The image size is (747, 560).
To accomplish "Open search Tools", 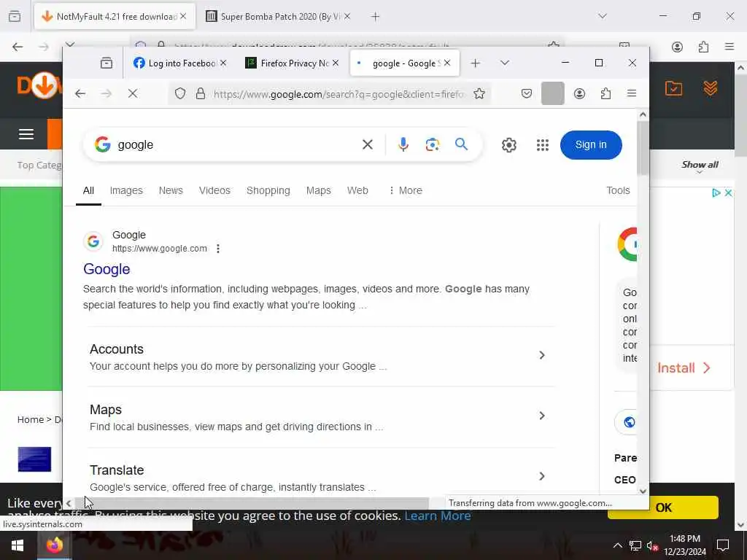I will (x=618, y=190).
